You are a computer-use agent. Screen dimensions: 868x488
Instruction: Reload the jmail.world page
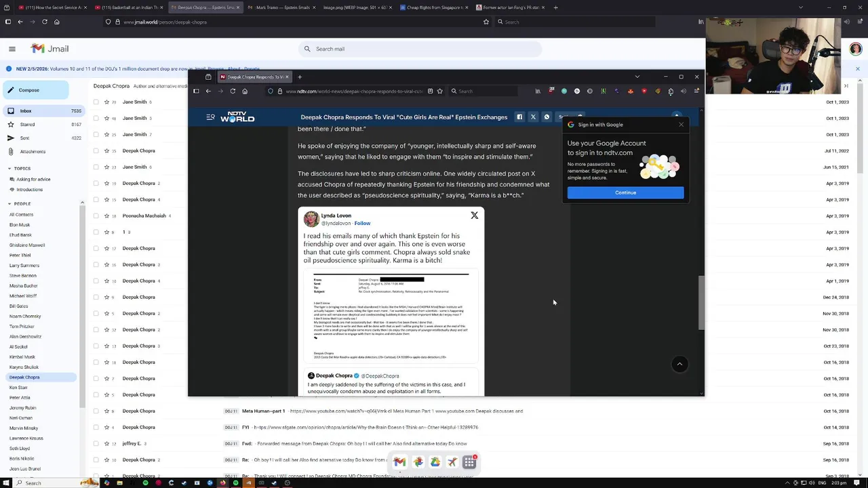(x=45, y=22)
